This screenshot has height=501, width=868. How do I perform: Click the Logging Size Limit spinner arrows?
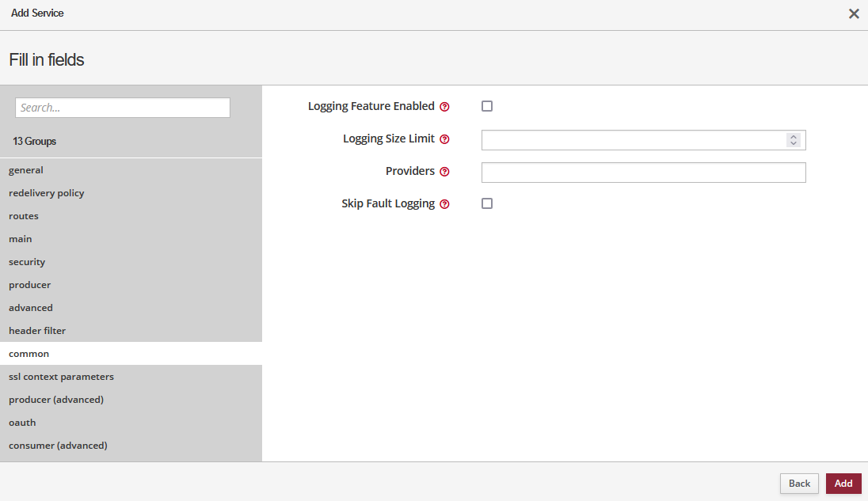(794, 140)
